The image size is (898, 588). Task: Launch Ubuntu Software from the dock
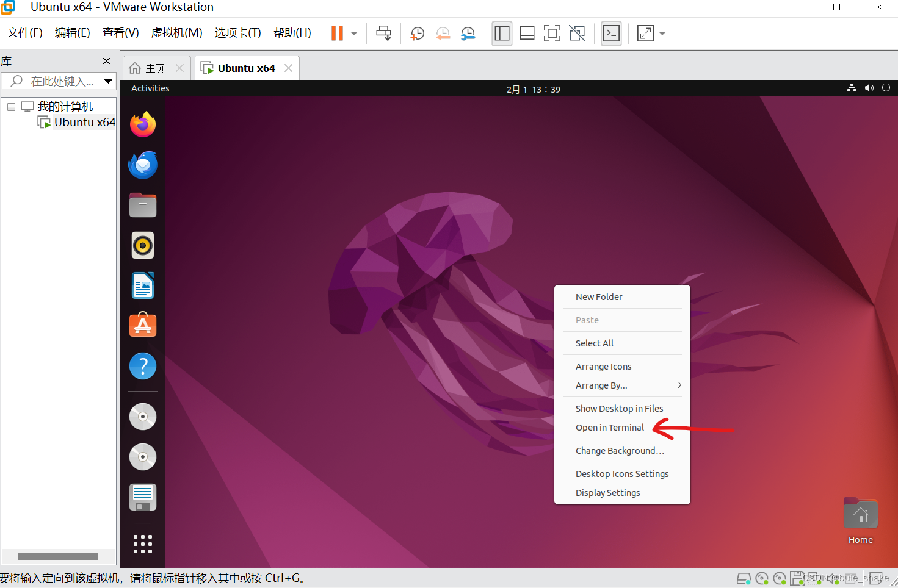click(142, 325)
